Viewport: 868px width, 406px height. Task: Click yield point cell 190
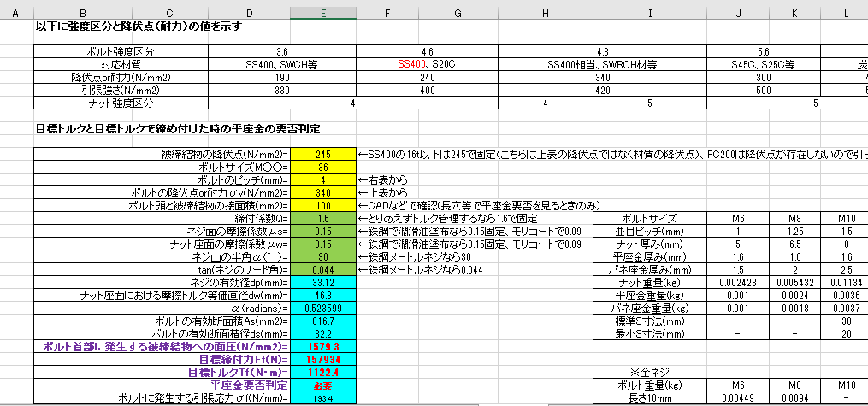coord(281,78)
